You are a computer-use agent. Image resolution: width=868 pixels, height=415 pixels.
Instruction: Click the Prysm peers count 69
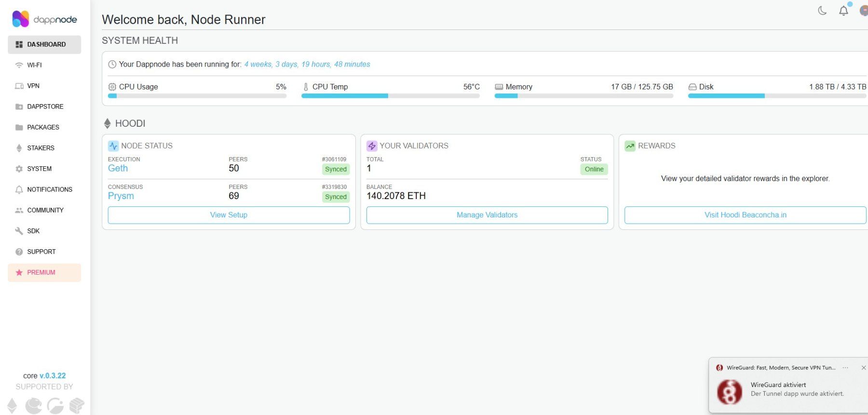[x=234, y=196]
